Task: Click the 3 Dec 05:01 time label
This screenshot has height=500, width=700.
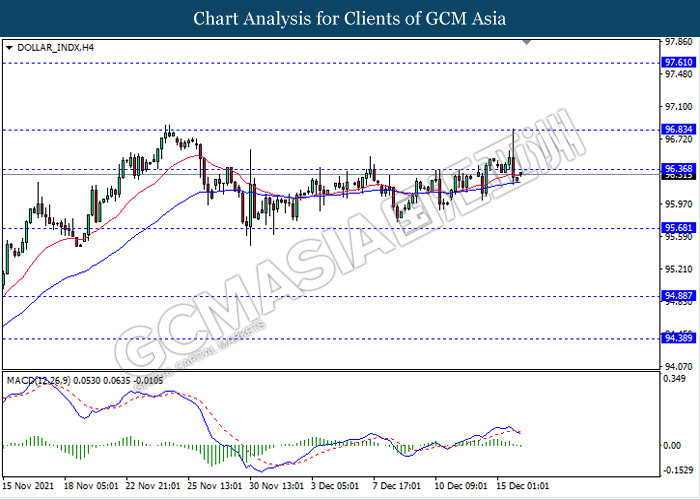Action: [335, 486]
